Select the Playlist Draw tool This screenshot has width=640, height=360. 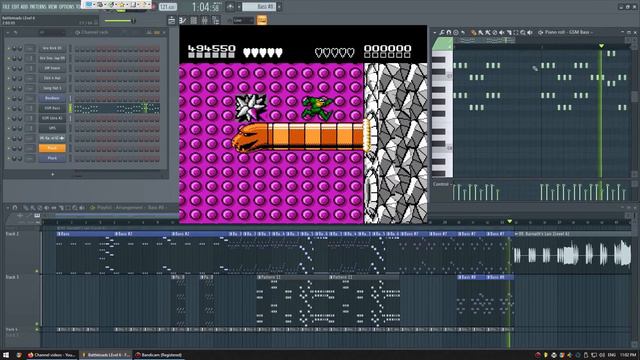[x=26, y=207]
